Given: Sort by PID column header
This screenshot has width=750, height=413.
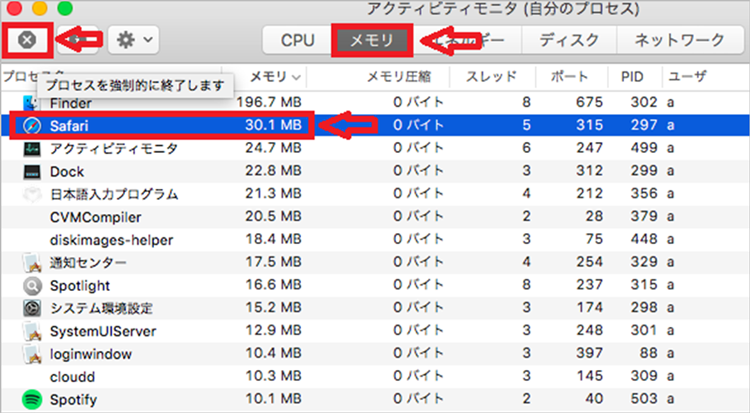Looking at the screenshot, I should tap(632, 77).
